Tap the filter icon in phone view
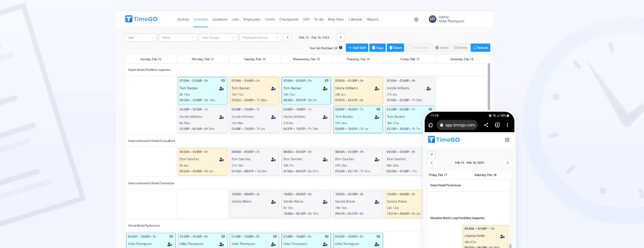Screen dimensions: 644x248 (x=431, y=154)
